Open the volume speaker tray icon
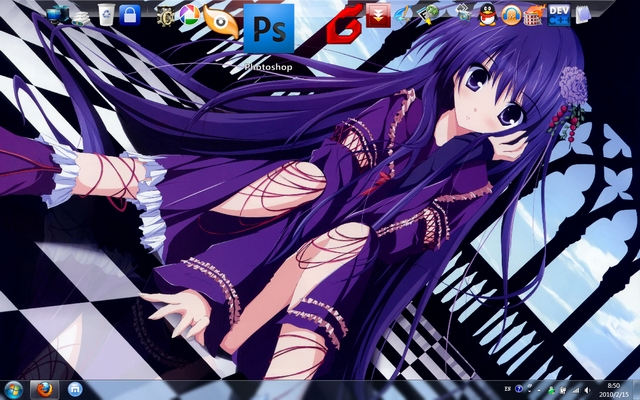The width and height of the screenshot is (640, 400). [x=587, y=390]
